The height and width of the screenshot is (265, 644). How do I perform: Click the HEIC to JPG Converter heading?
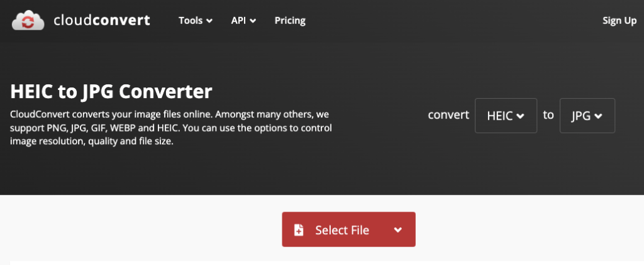tap(111, 92)
